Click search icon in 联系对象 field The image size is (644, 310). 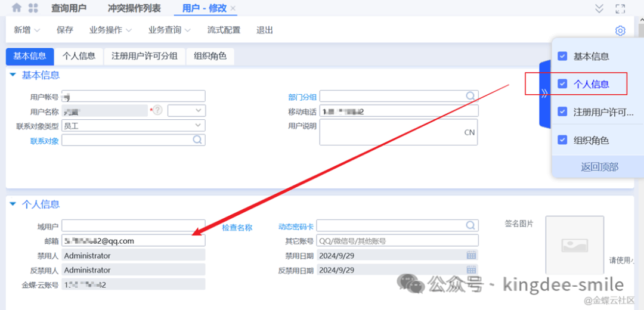(197, 140)
